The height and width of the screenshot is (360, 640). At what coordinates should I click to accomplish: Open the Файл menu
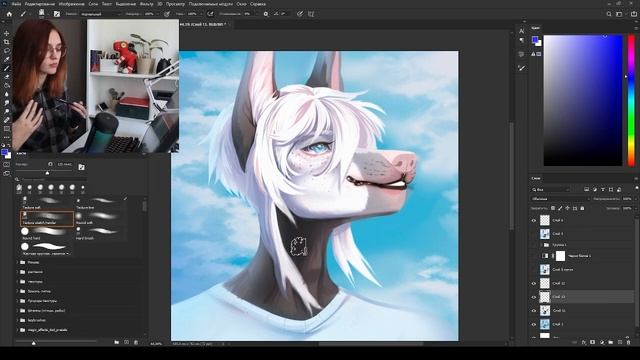(16, 4)
